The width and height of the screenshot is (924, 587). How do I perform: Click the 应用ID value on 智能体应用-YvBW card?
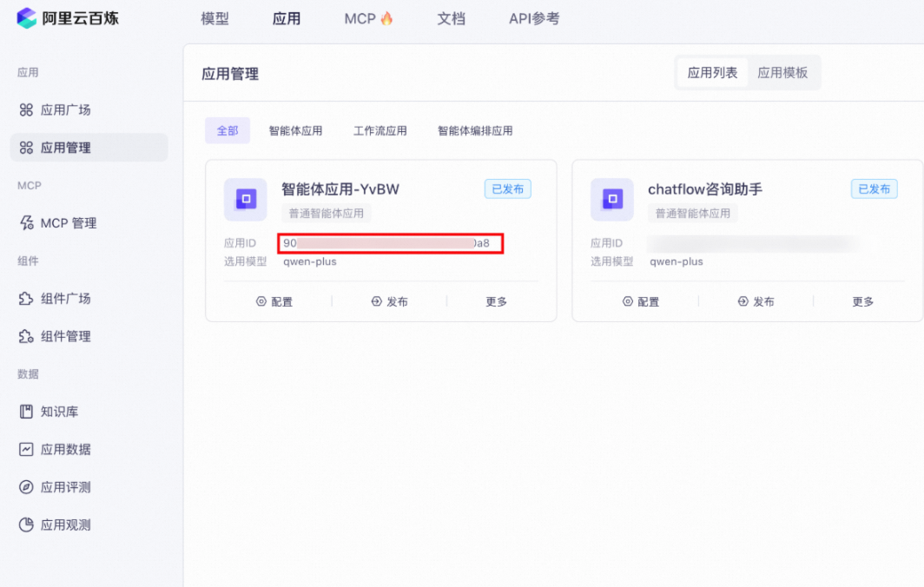[390, 243]
